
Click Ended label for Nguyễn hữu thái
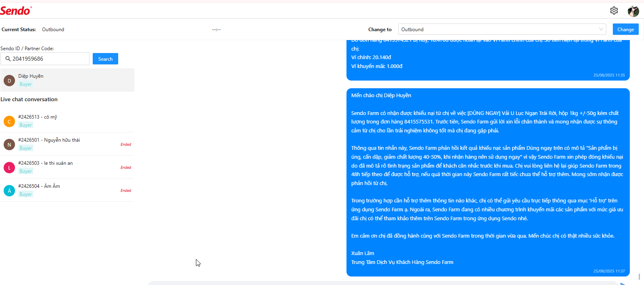click(x=126, y=145)
